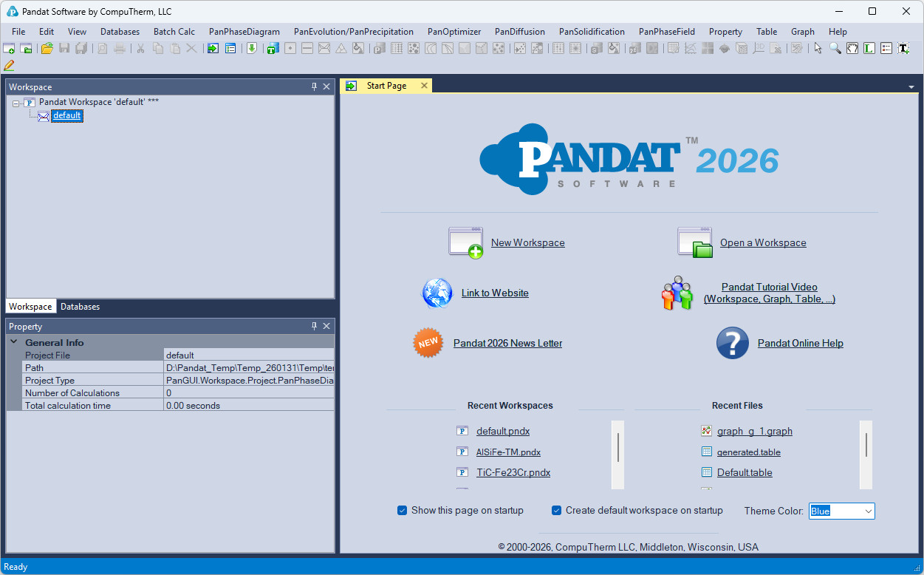Select the zoom magnifier tool
924x575 pixels.
click(x=835, y=49)
